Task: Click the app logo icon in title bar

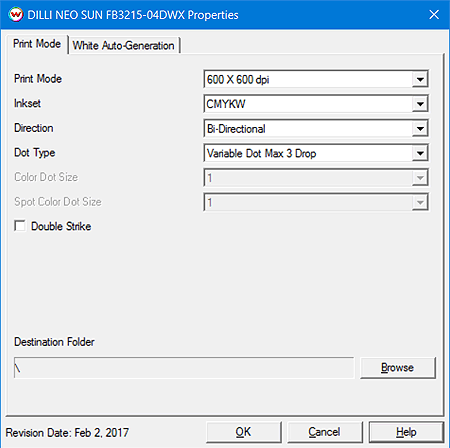Action: pyautogui.click(x=15, y=15)
